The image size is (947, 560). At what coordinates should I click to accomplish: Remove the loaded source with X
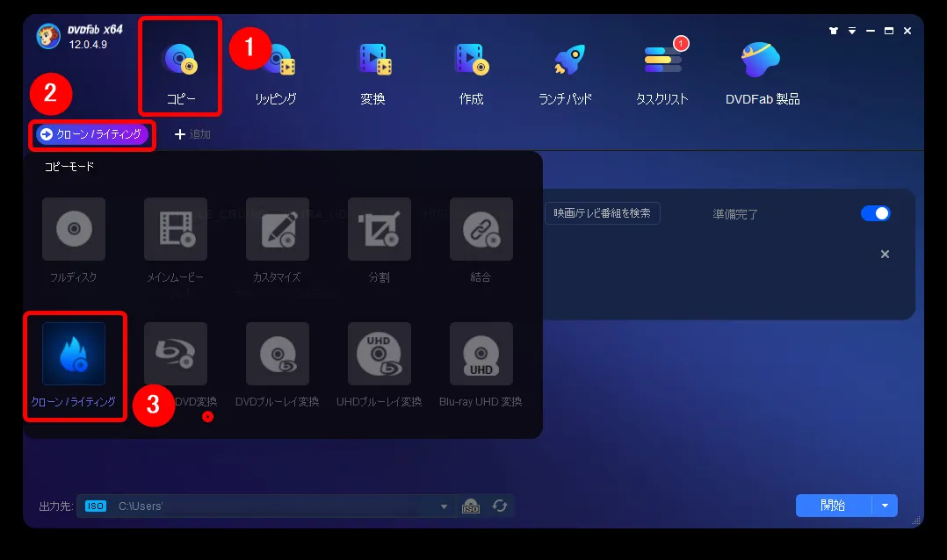tap(885, 254)
